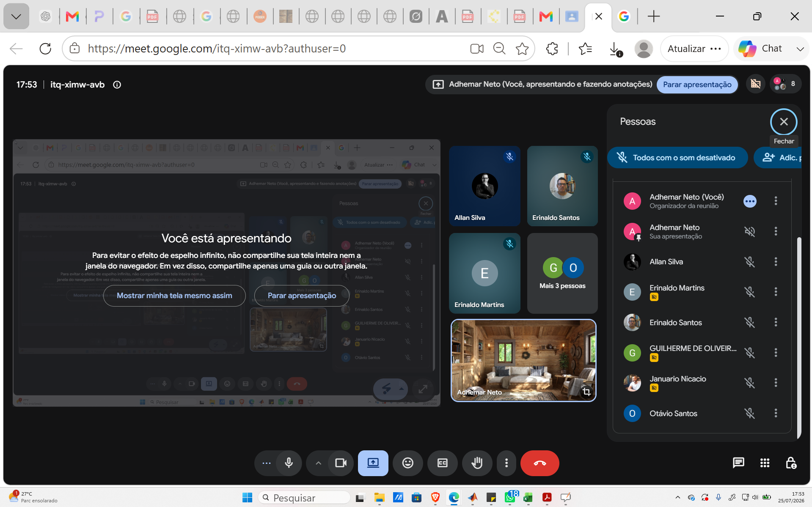Click the zoom-out magnifier in address bar
This screenshot has height=507, width=812.
[x=499, y=49]
